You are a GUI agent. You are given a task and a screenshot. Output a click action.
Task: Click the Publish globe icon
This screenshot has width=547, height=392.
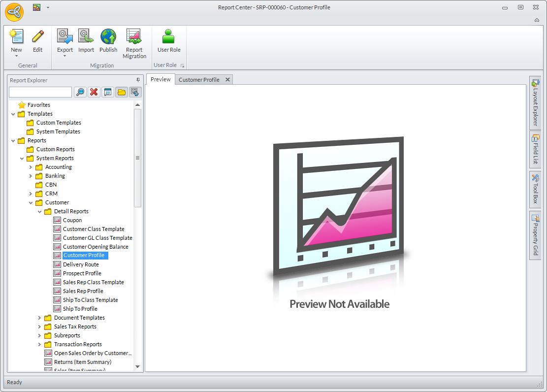tap(108, 37)
